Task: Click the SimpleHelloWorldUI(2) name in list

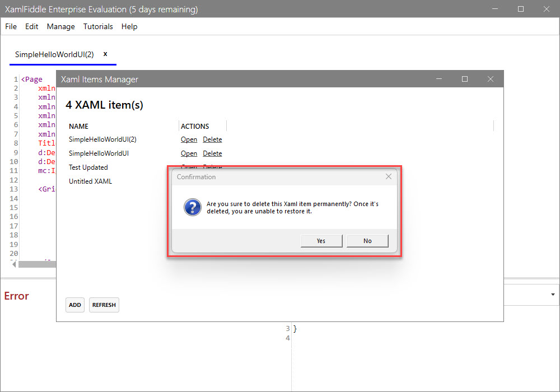Action: (x=102, y=139)
